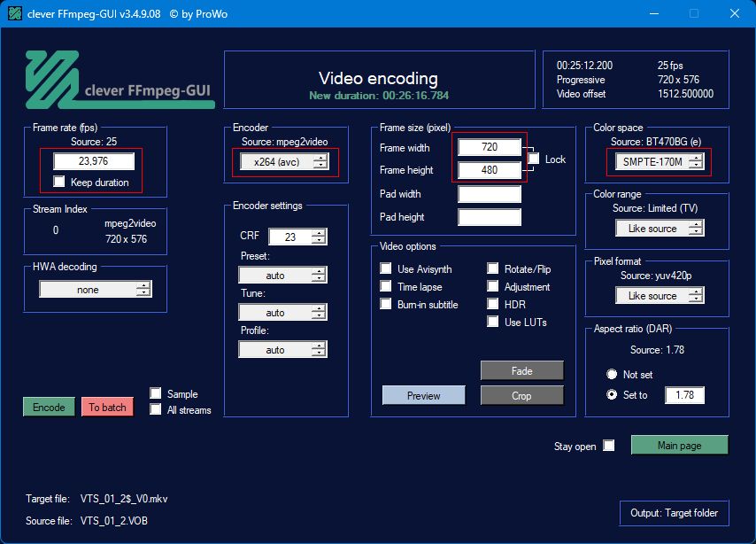Click the Frame height 480 field
The width and height of the screenshot is (756, 544).
[x=490, y=170]
